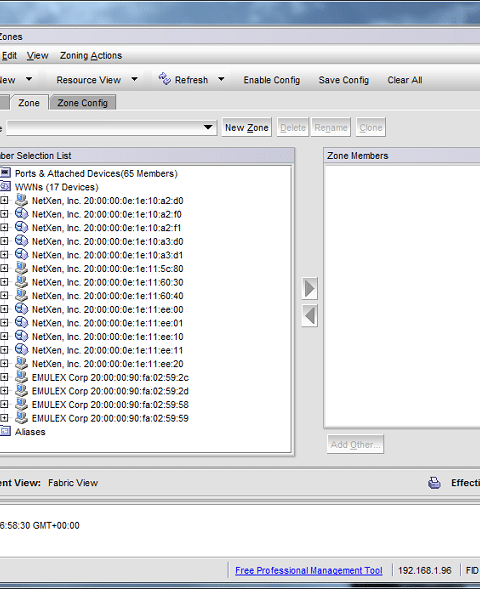The image size is (480, 589).
Task: Click device icon for NetXen 20:00:00:0e:1e:11:ee:01
Action: pos(22,322)
